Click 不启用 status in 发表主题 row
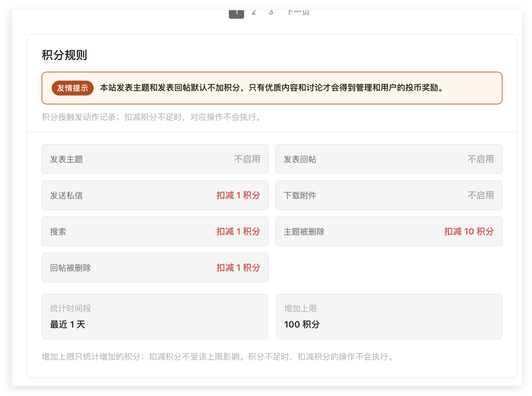Image resolution: width=532 pixels, height=396 pixels. click(247, 159)
